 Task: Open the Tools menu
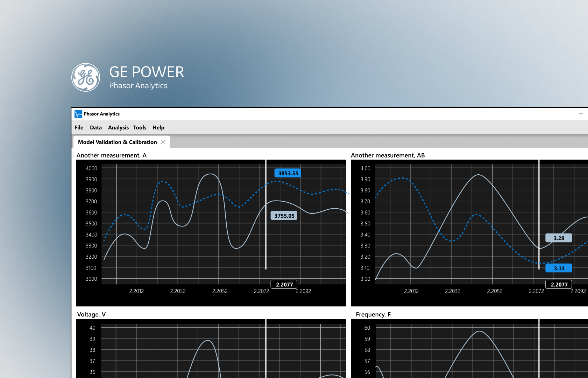point(140,127)
